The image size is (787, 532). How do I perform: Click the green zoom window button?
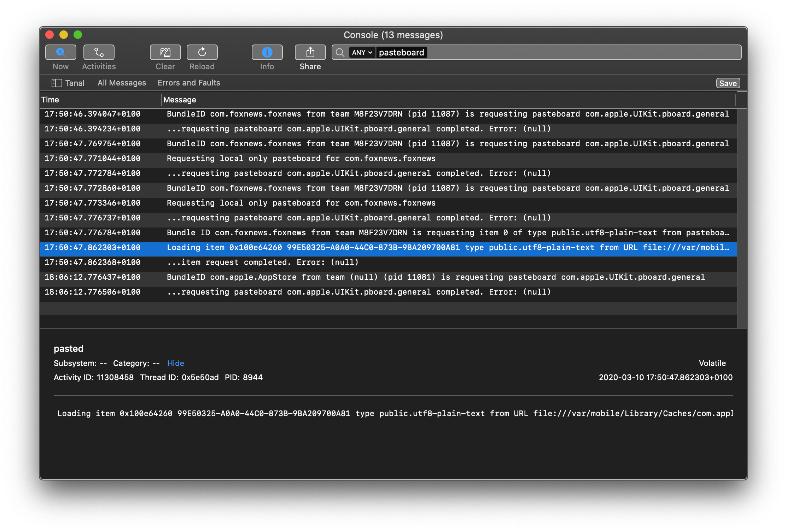pos(78,35)
